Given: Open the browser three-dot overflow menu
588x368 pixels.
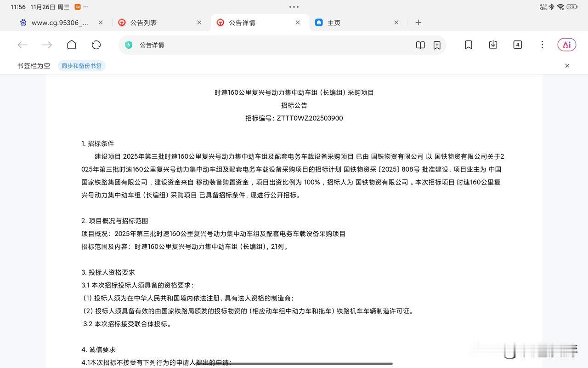Looking at the screenshot, I should (542, 45).
